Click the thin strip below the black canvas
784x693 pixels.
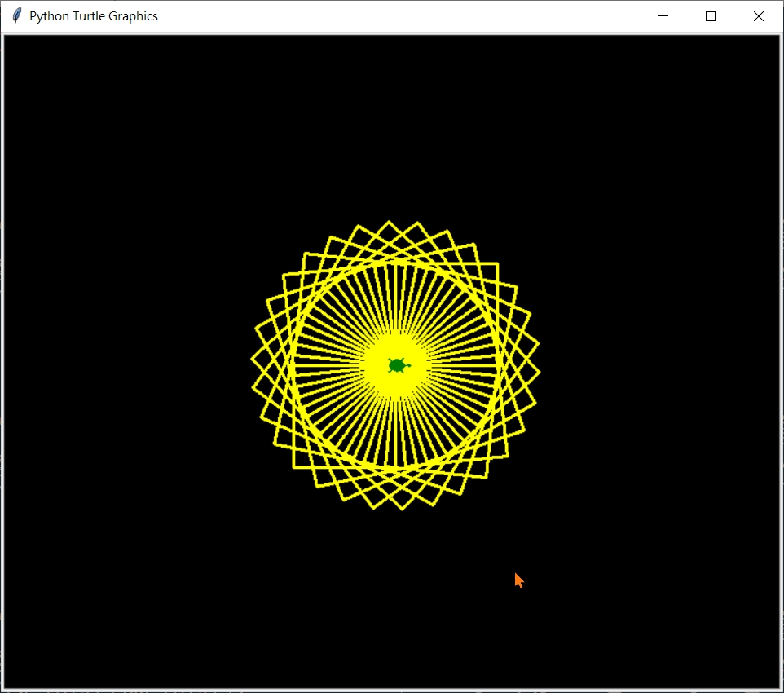(x=391, y=689)
